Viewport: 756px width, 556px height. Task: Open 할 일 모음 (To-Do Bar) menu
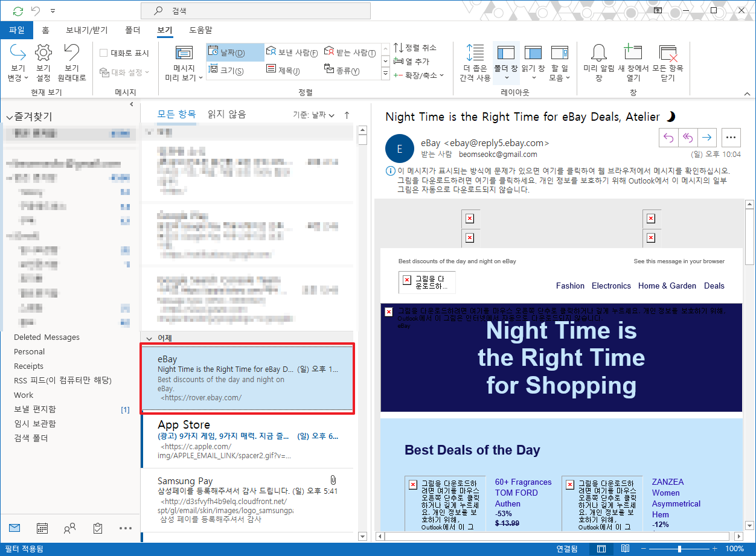point(560,63)
